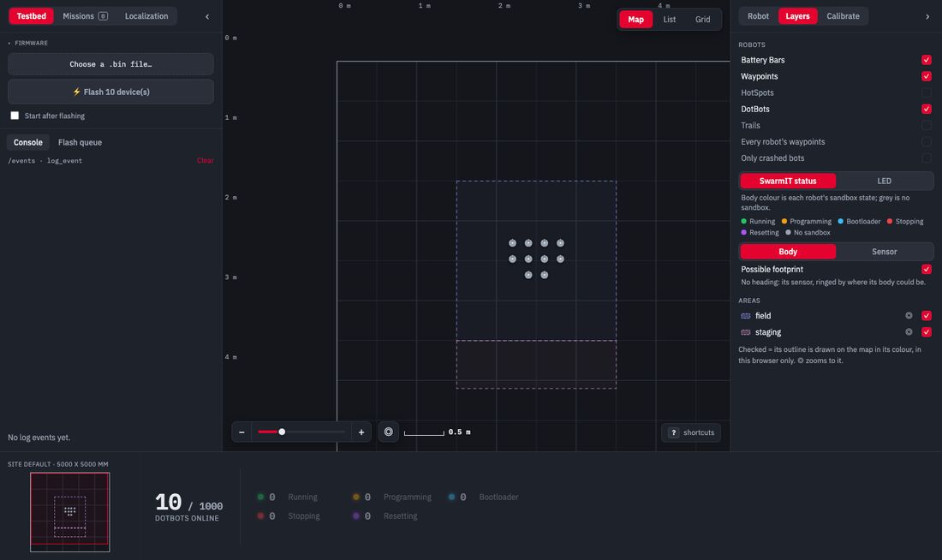Open the Missions tab
The width and height of the screenshot is (942, 560).
(x=86, y=16)
